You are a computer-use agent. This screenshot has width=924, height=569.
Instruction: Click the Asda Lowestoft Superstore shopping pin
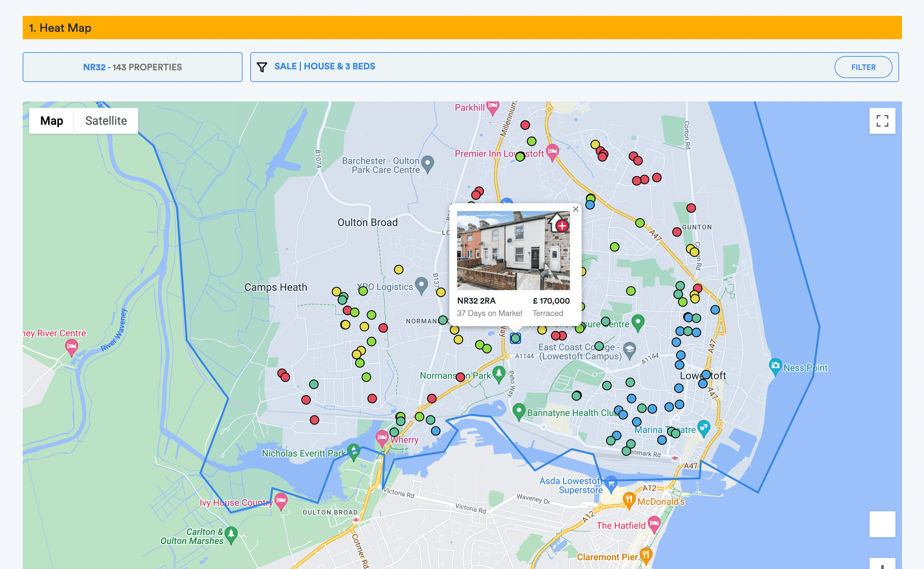tap(611, 482)
